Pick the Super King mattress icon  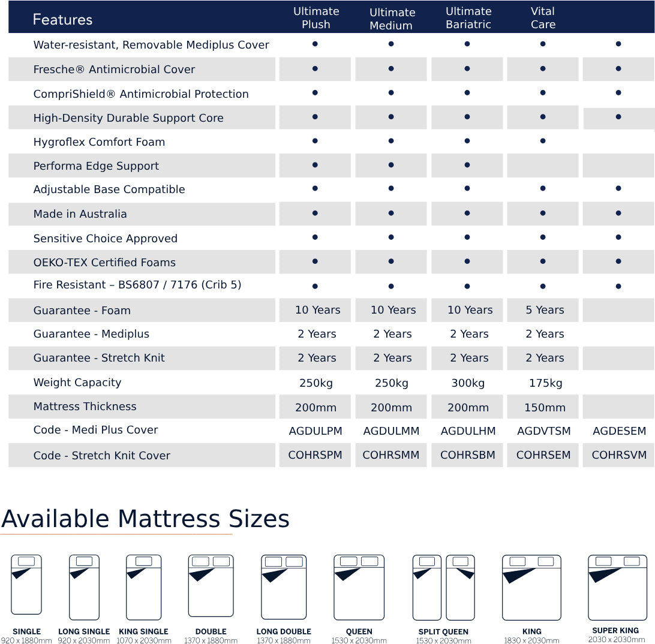click(x=617, y=587)
